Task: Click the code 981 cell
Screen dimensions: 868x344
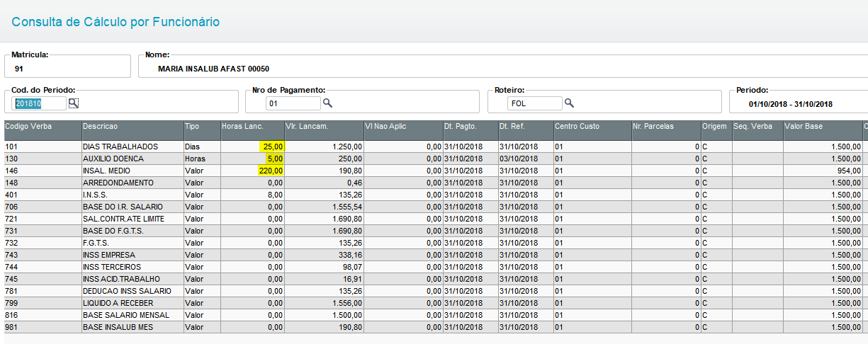Action: coord(11,327)
